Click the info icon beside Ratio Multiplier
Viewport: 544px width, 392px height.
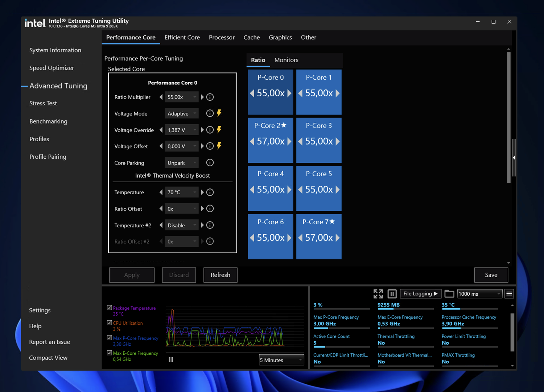click(210, 97)
